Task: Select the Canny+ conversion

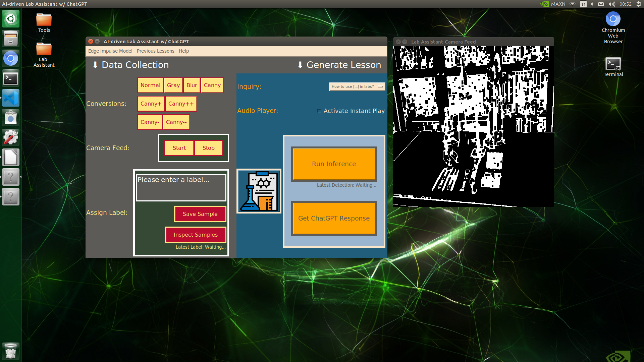Action: coord(151,104)
